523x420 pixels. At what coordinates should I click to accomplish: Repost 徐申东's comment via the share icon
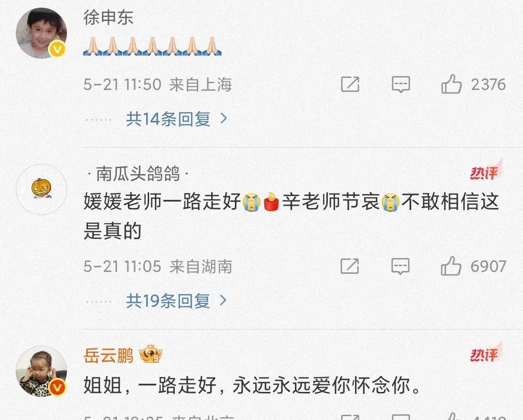[350, 84]
